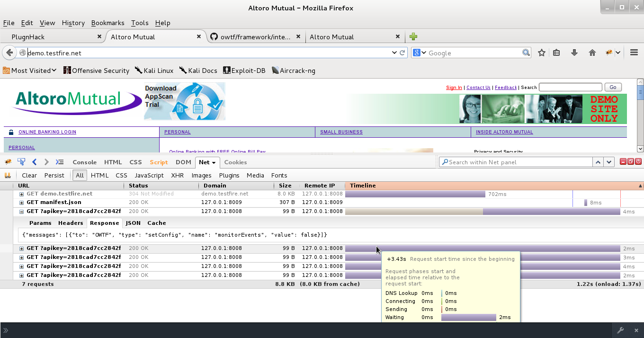Switch to the Console panel
The width and height of the screenshot is (644, 338).
84,162
